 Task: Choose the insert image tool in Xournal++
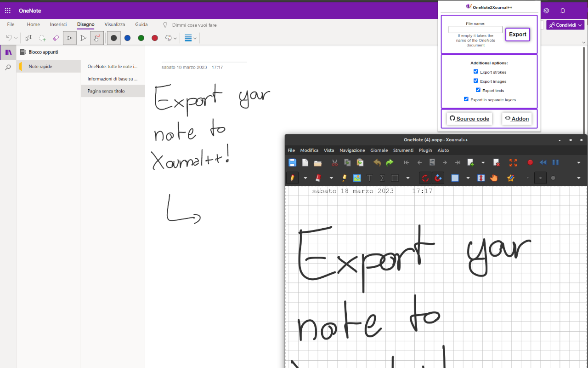(x=356, y=178)
